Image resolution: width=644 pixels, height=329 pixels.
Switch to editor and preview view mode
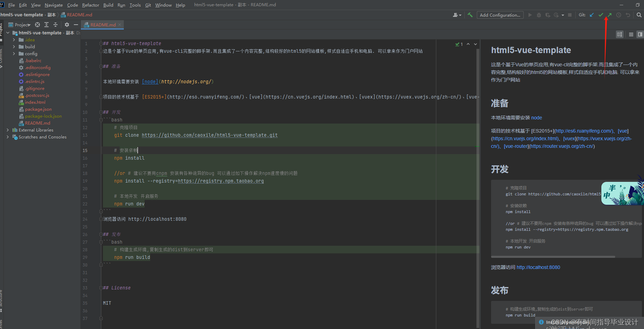640,34
